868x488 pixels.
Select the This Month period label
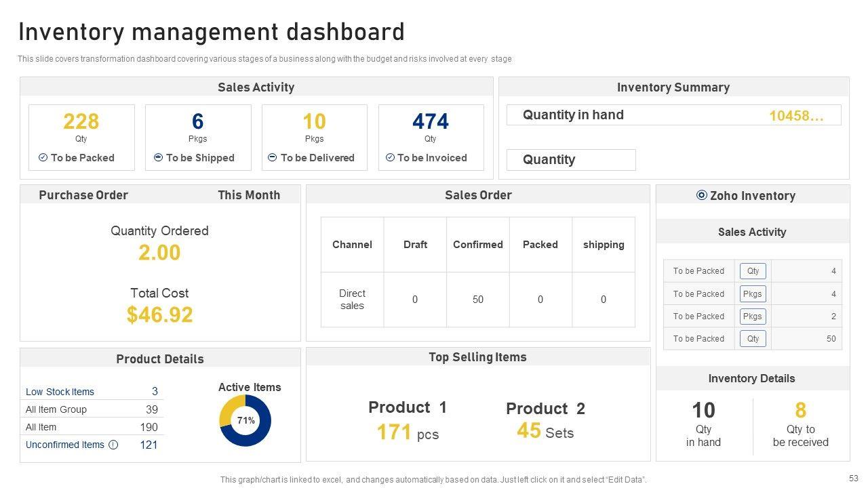click(x=249, y=195)
